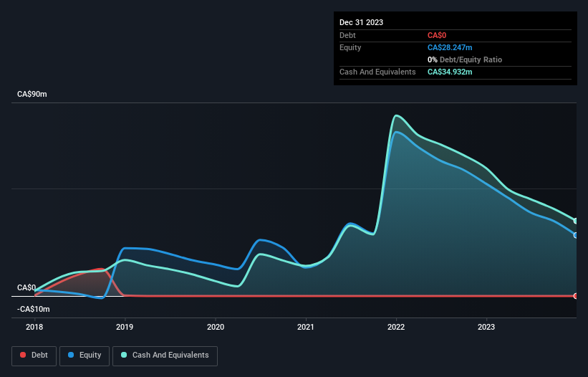Image resolution: width=588 pixels, height=377 pixels.
Task: Click the Equity tooltip row label
Action: (x=350, y=47)
